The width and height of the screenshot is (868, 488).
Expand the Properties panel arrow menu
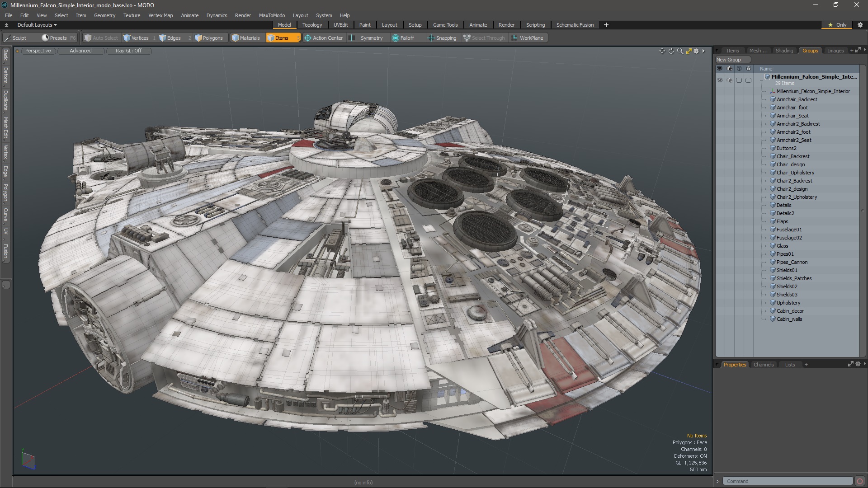(864, 363)
